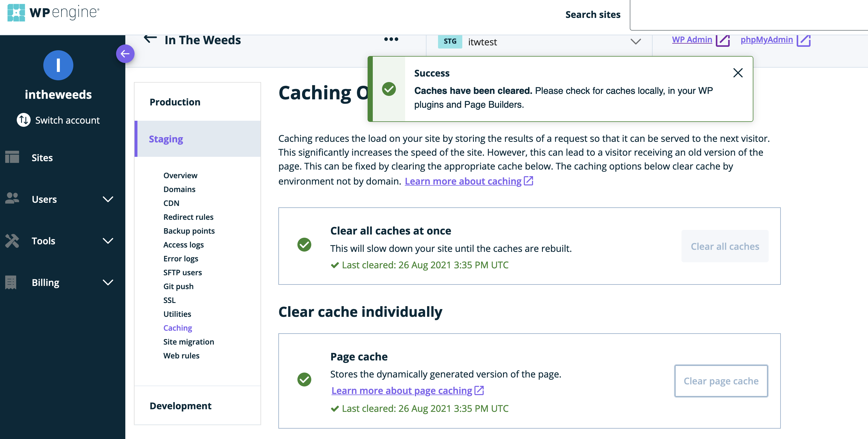
Task: Select Backup points in staging menu
Action: [189, 231]
